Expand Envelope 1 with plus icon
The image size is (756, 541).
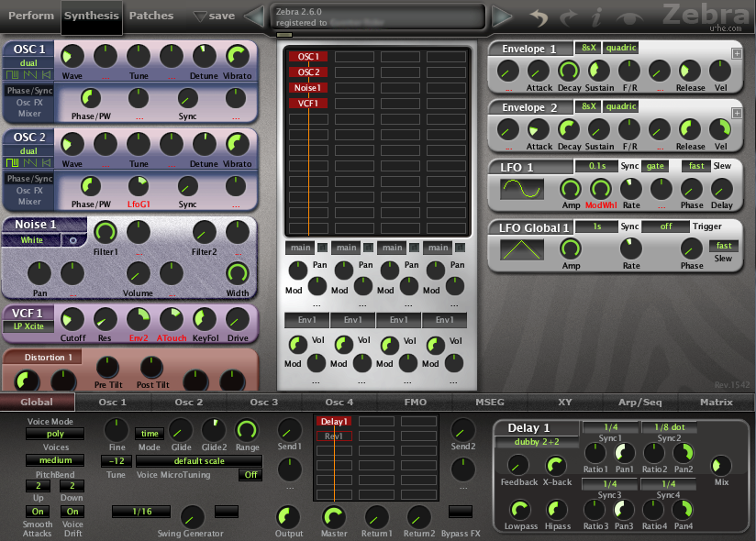coord(737,53)
